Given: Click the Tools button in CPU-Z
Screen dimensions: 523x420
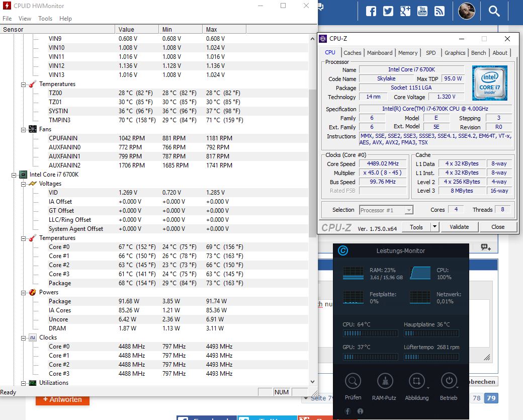Looking at the screenshot, I should (x=416, y=227).
